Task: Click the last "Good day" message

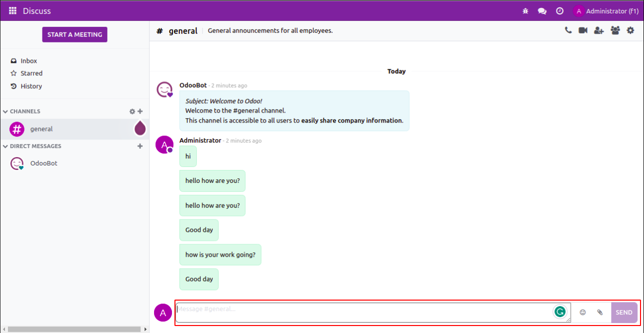Action: click(199, 279)
